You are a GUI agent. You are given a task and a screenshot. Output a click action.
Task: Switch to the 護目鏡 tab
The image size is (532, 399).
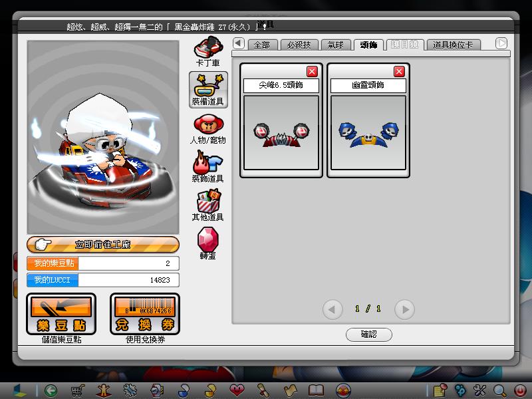[405, 45]
